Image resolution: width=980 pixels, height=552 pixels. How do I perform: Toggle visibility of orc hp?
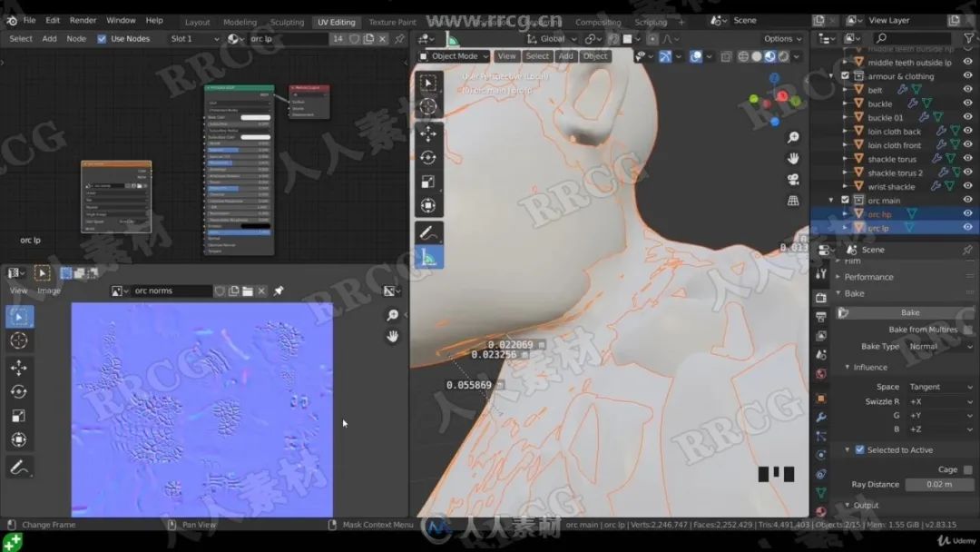coord(967,213)
